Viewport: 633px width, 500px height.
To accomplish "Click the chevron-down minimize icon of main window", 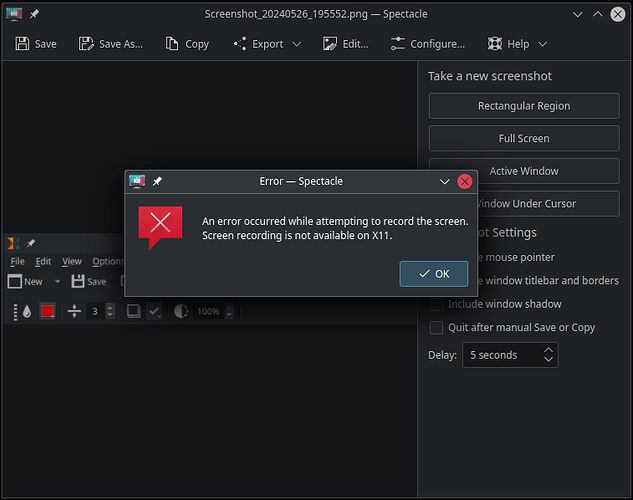I will coord(578,15).
